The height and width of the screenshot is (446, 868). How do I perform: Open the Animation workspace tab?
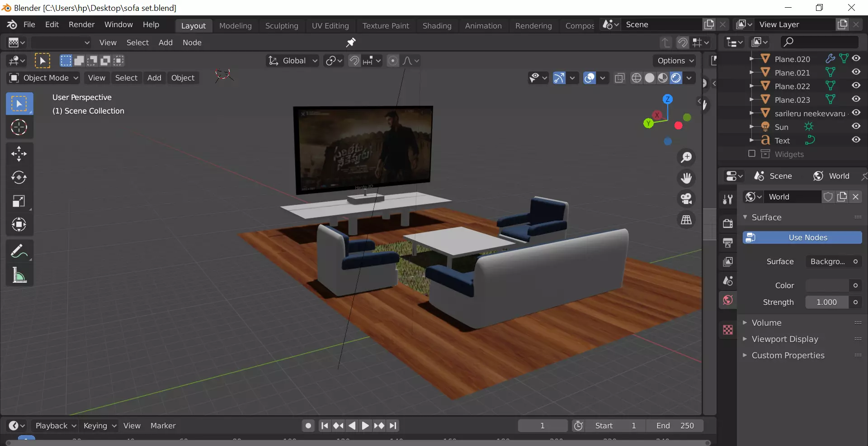pyautogui.click(x=483, y=26)
